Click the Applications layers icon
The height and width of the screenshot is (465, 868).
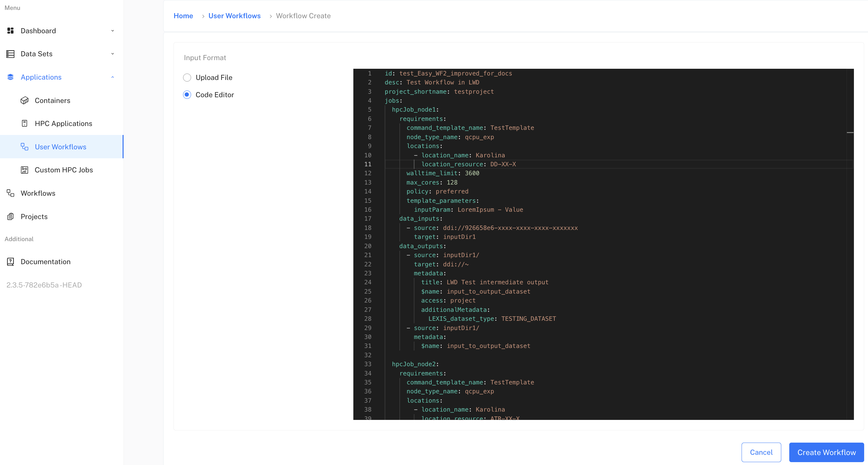[11, 77]
